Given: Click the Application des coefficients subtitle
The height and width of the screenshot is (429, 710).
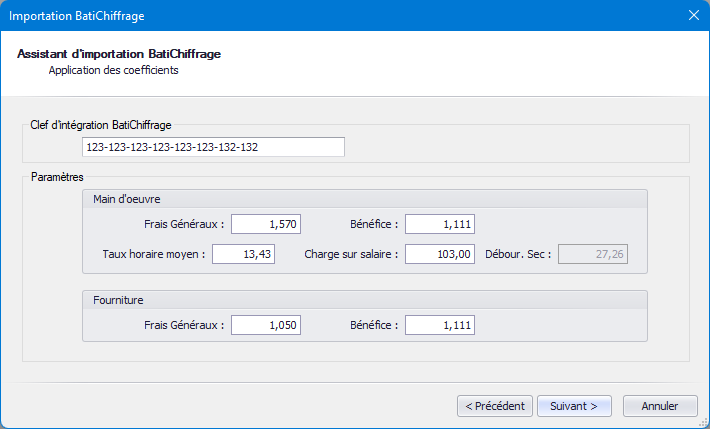Looking at the screenshot, I should (114, 70).
